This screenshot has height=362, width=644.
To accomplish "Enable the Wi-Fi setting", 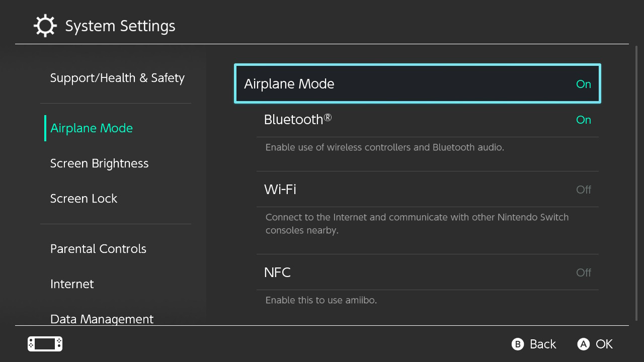I will 427,190.
